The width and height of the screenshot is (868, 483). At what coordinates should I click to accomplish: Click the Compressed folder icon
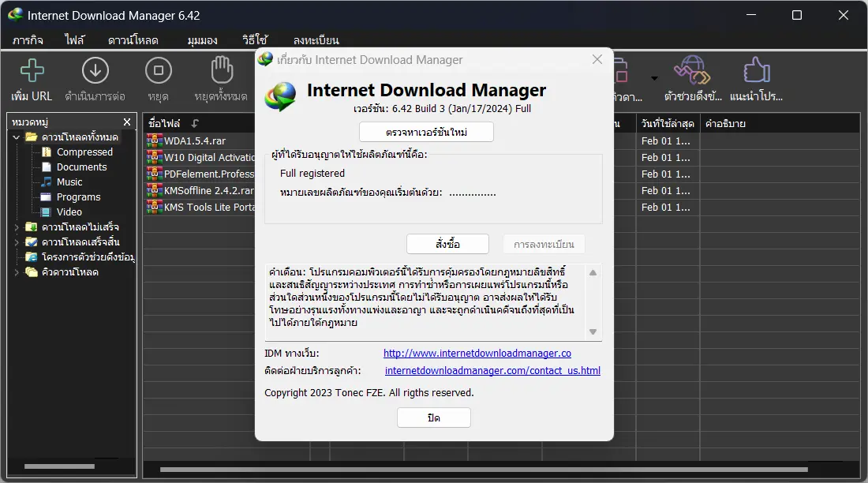47,152
